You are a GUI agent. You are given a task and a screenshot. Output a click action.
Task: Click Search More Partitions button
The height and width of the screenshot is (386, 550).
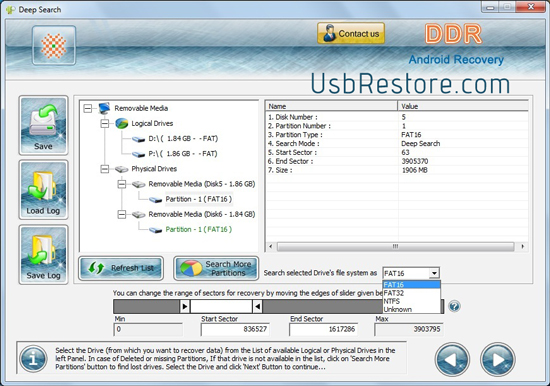[x=216, y=268]
